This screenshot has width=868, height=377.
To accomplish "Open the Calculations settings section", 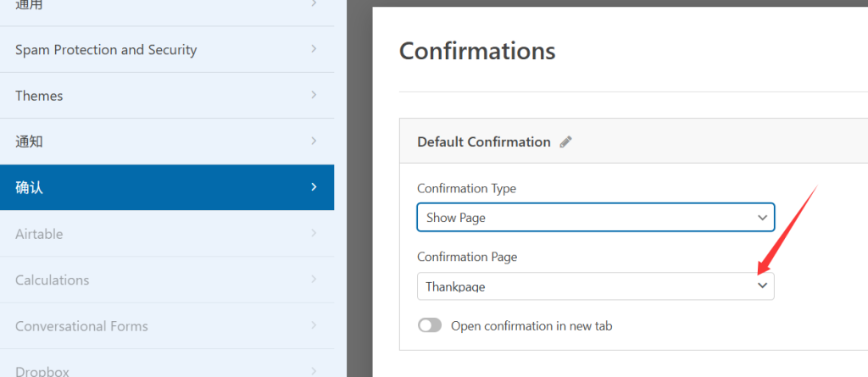I will point(52,280).
